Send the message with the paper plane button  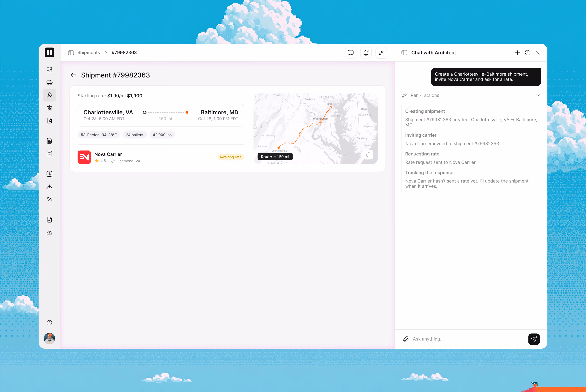534,339
